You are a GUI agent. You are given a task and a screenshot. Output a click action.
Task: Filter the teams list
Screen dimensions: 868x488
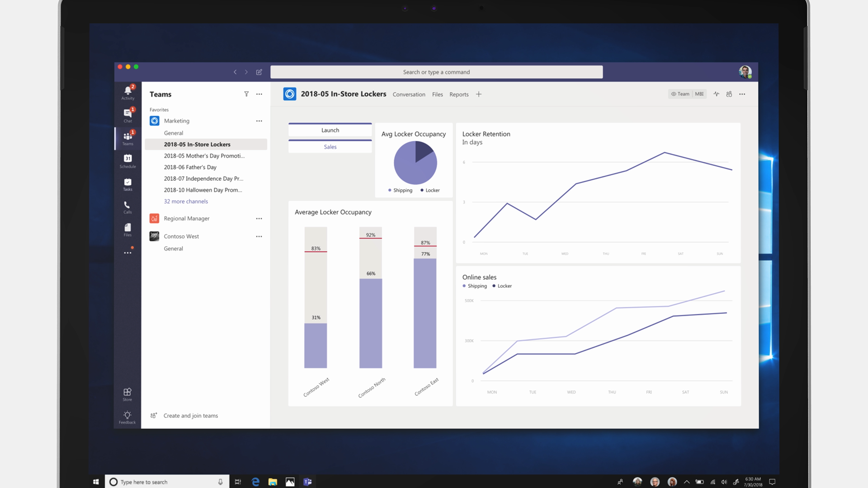[246, 94]
